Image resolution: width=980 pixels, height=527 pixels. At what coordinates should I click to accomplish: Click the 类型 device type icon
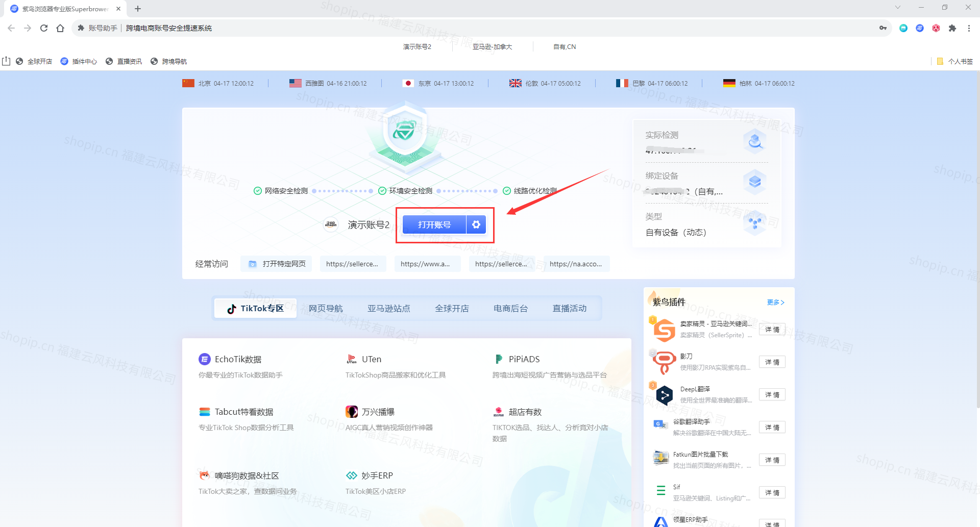755,222
